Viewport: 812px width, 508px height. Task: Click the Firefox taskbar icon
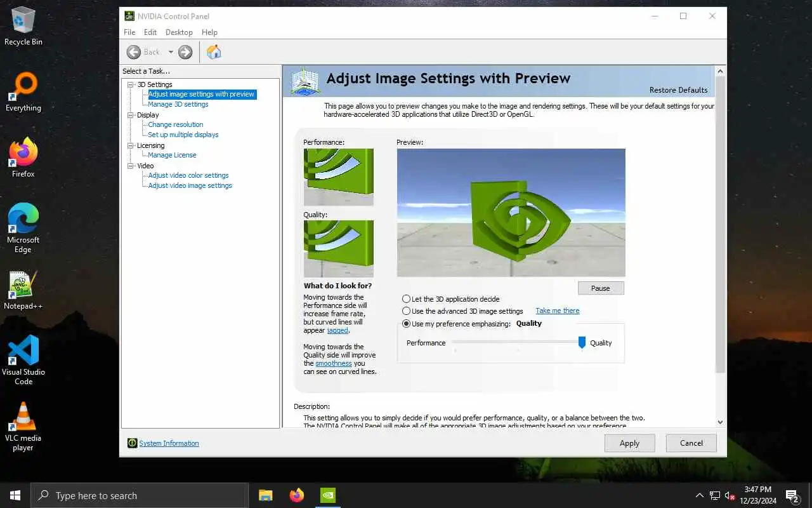pos(297,495)
